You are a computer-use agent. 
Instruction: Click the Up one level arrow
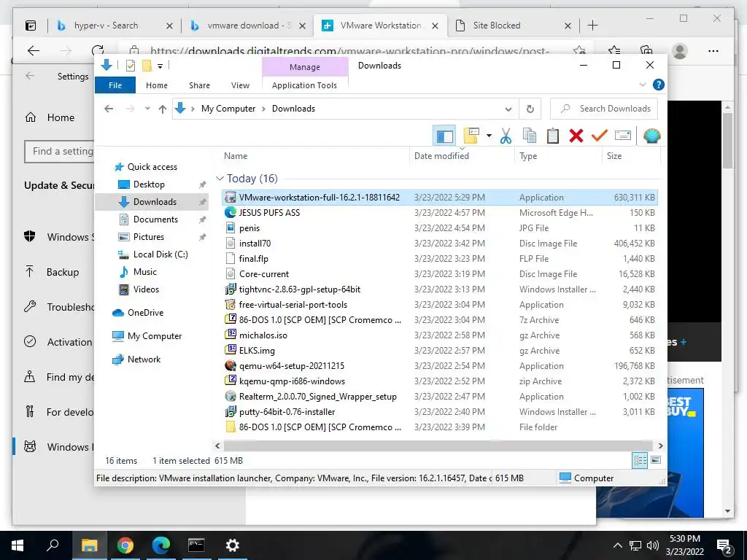(163, 109)
